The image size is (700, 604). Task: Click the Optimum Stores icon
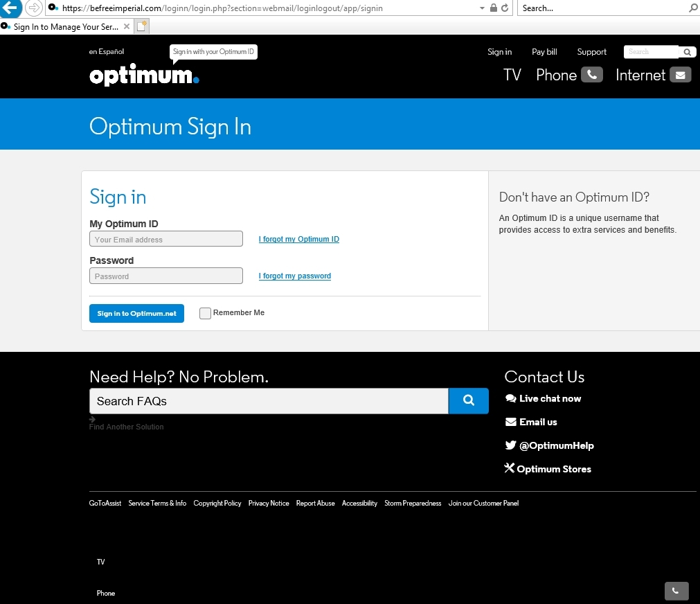[x=510, y=468]
